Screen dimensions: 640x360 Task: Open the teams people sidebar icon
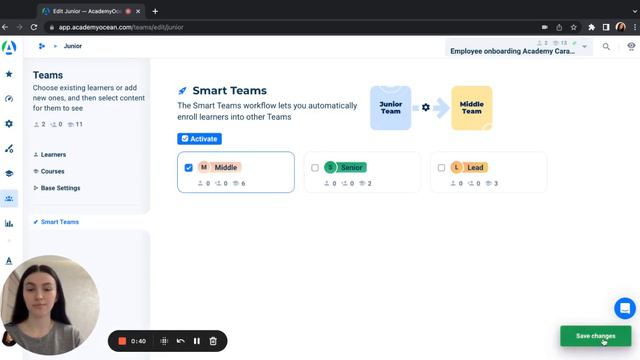click(9, 199)
